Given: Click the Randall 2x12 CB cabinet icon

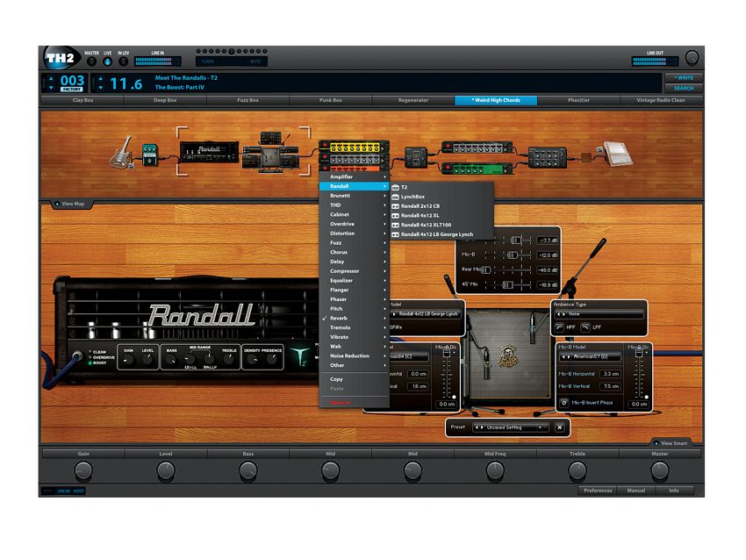Looking at the screenshot, I should click(395, 206).
